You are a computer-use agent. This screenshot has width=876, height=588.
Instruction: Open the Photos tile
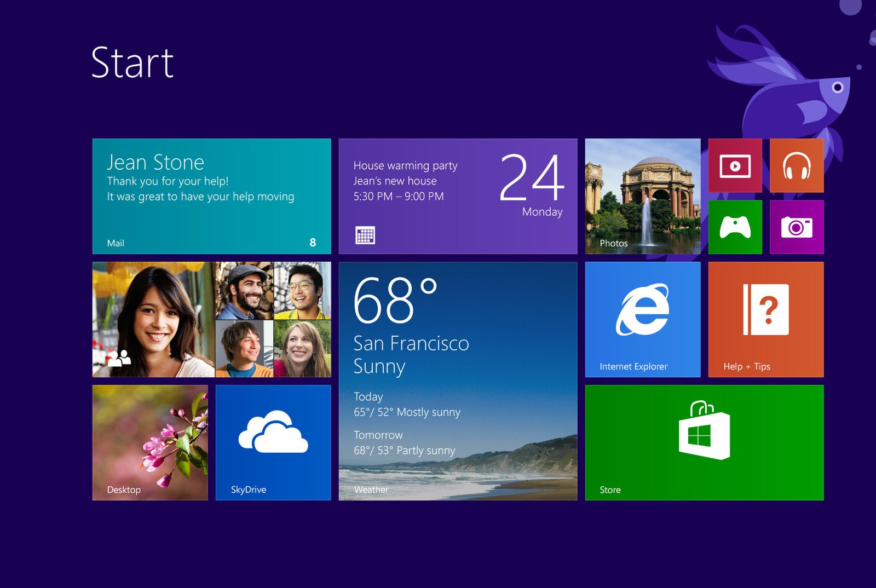click(643, 196)
